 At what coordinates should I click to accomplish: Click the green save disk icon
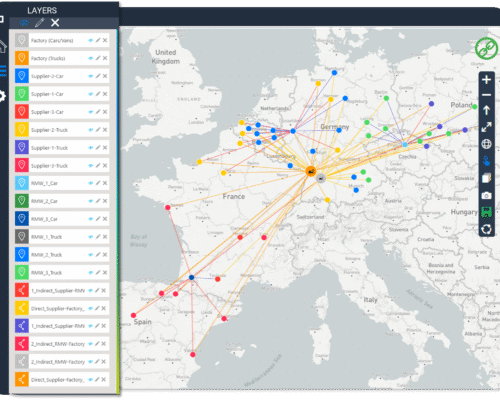[486, 212]
